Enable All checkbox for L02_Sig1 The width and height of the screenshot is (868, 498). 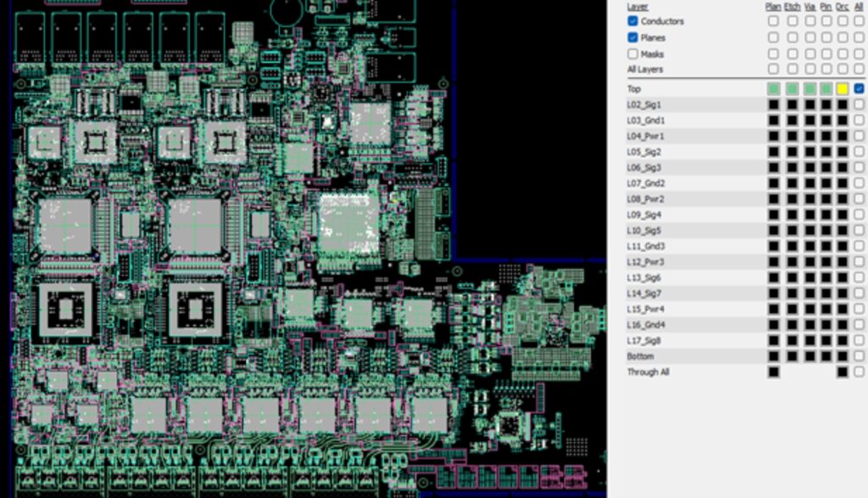[x=860, y=104]
